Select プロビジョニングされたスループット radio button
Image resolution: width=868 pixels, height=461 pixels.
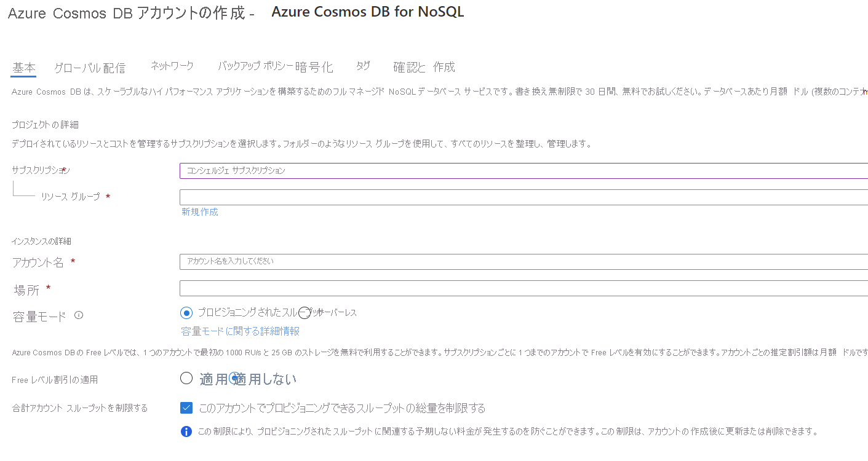tap(186, 313)
